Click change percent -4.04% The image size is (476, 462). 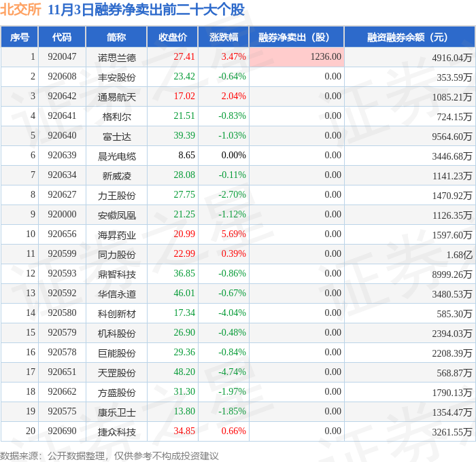(x=233, y=313)
